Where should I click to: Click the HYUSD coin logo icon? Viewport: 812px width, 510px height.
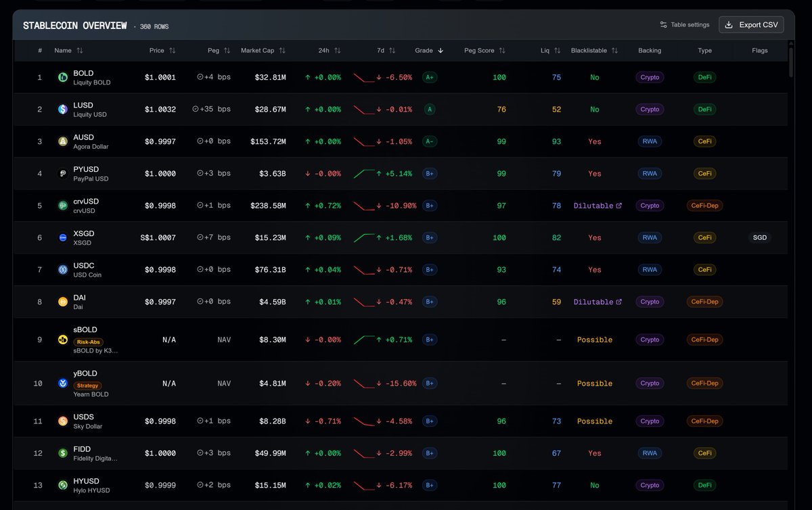tap(62, 485)
